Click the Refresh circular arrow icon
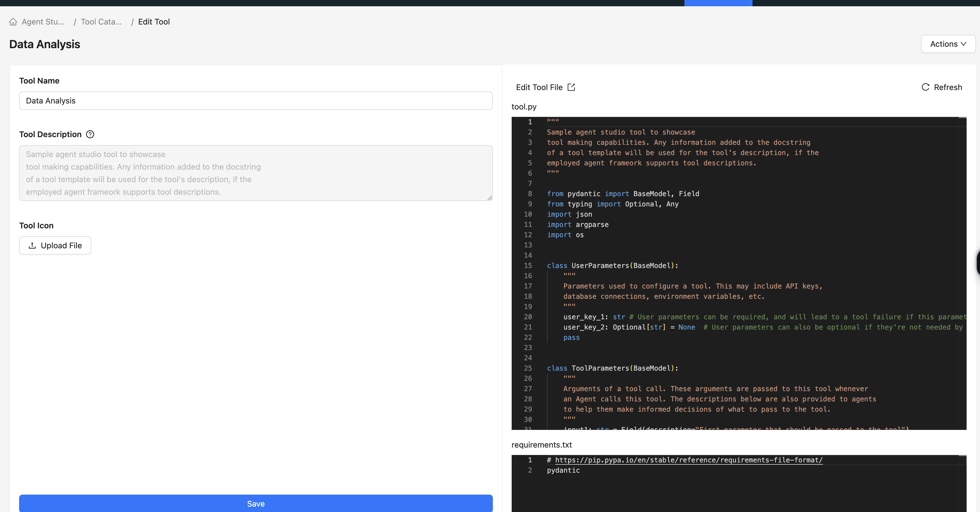Viewport: 980px width, 512px height. pos(925,87)
